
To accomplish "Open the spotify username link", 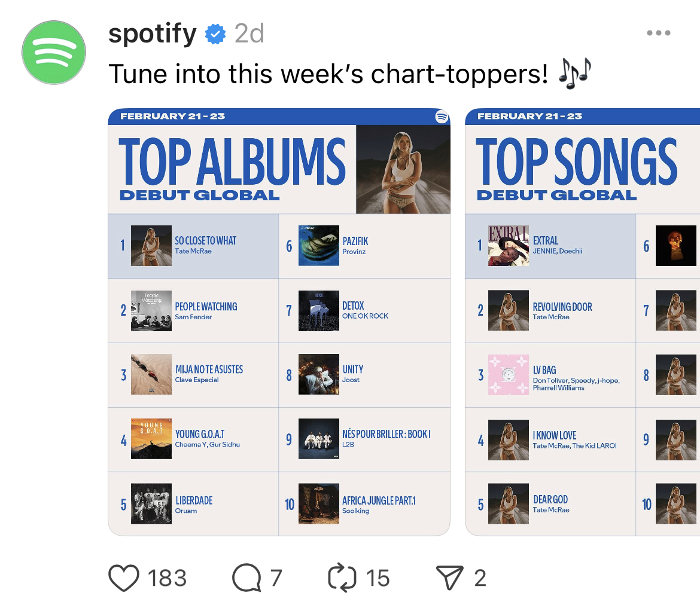I will coord(153,34).
